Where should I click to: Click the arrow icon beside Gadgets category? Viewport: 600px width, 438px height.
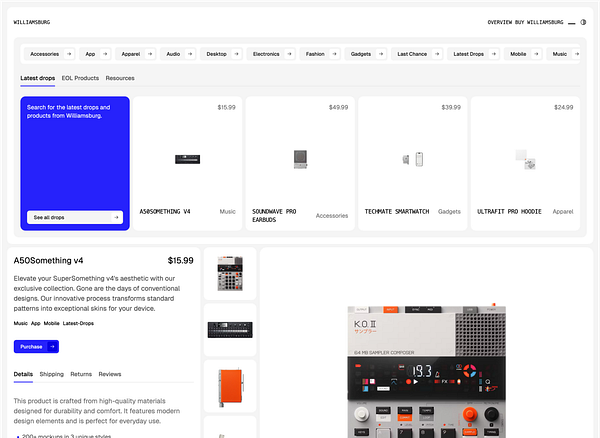[381, 54]
